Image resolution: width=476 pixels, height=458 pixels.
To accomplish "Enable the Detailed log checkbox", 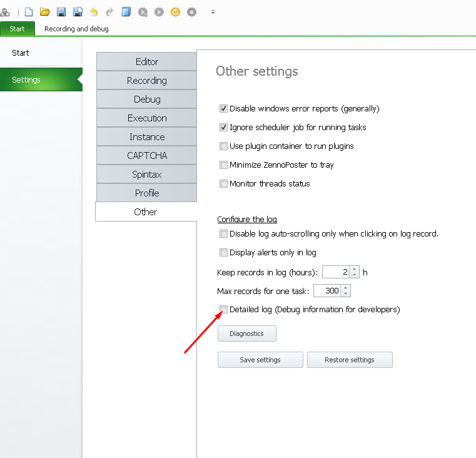I will pos(223,310).
